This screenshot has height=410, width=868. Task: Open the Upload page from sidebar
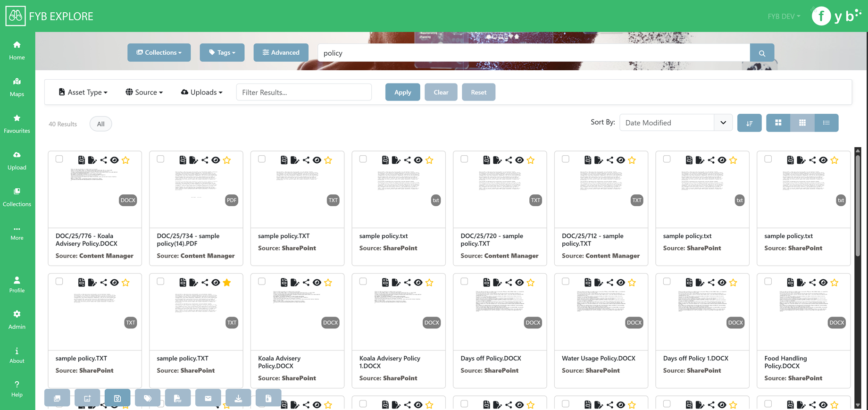pos(17,161)
